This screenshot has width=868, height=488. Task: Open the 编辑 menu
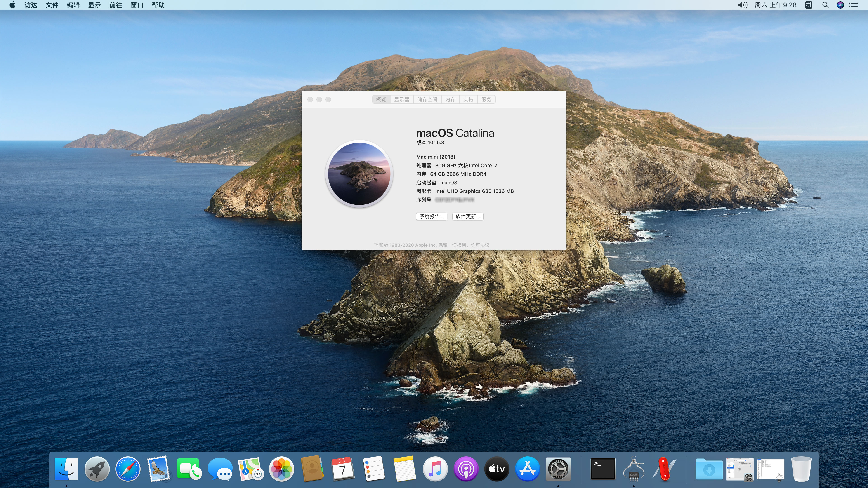tap(73, 5)
